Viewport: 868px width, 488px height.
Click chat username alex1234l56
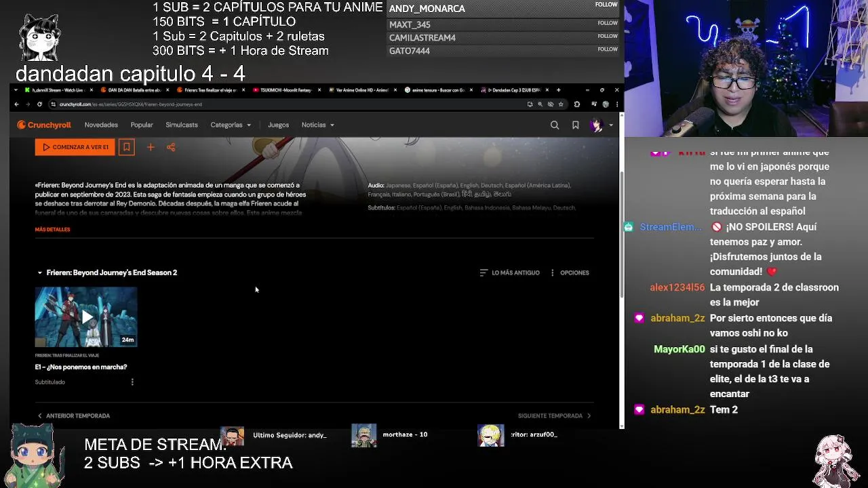[x=677, y=287]
